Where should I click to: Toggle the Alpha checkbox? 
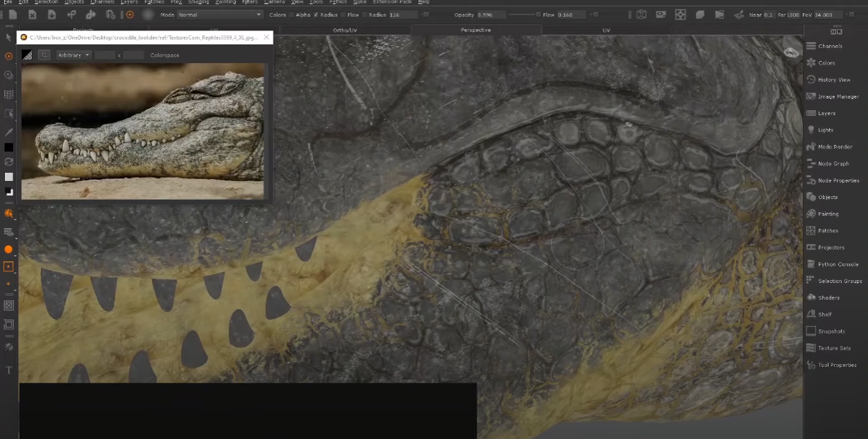(291, 15)
